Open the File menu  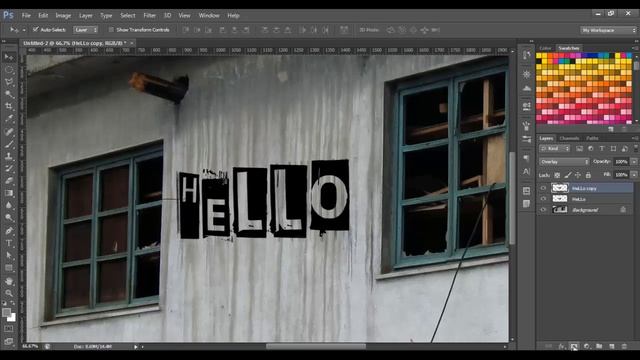click(26, 16)
